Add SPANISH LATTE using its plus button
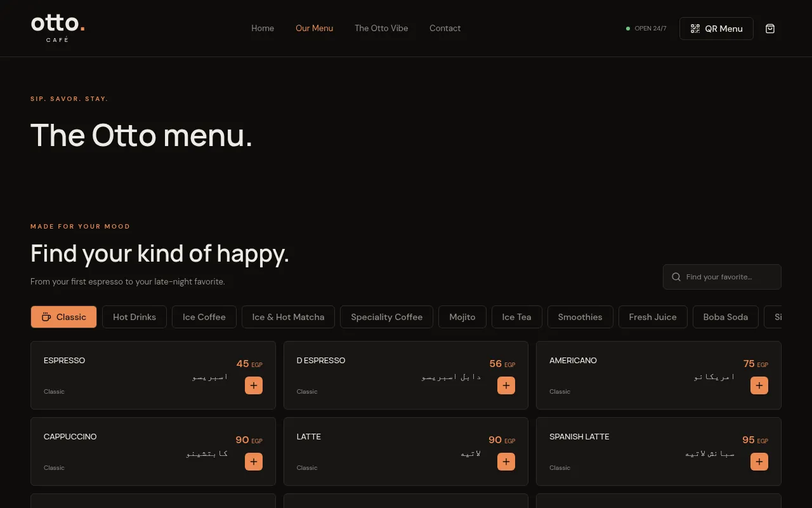Image resolution: width=812 pixels, height=508 pixels. click(759, 462)
